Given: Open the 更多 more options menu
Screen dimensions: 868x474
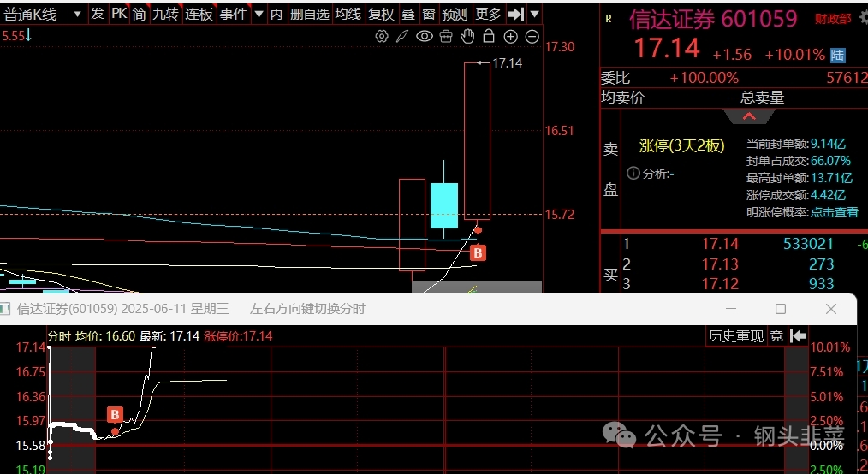Looking at the screenshot, I should (488, 14).
